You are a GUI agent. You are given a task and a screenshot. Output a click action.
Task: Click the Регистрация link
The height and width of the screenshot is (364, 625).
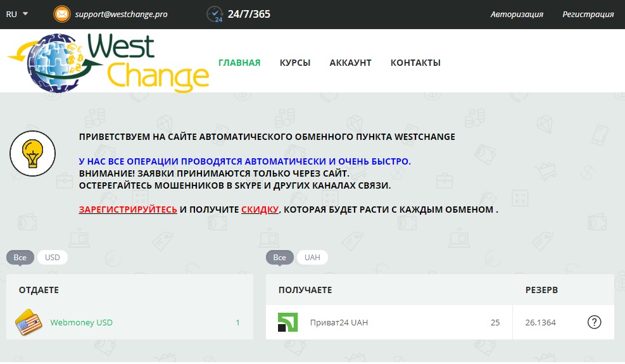[588, 14]
